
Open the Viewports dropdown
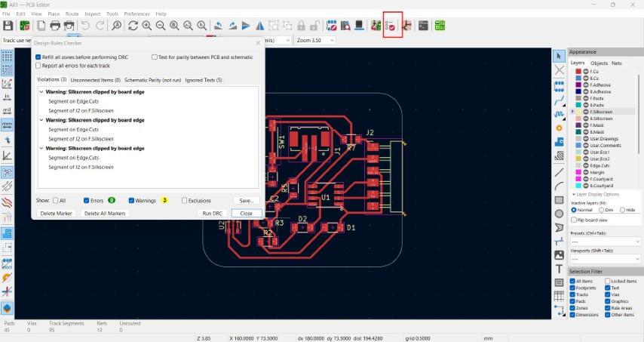click(x=606, y=260)
